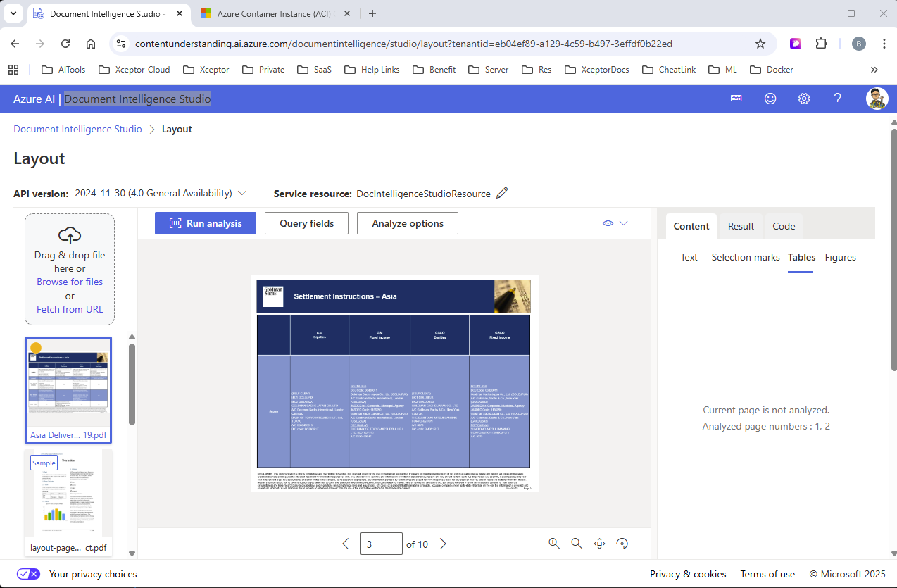This screenshot has height=588, width=897.
Task: Fit document to view
Action: 600,543
